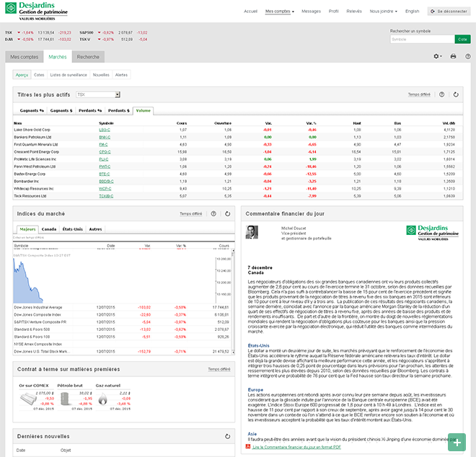This screenshot has width=476, height=457.
Task: Open symbol link for Whitecap Resources Inc
Action: click(105, 188)
